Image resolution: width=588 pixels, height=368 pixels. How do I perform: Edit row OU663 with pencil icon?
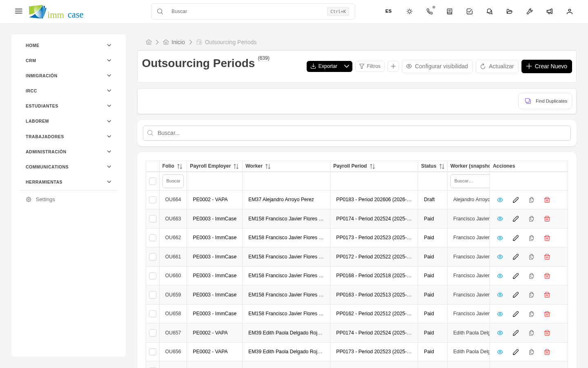point(516,219)
